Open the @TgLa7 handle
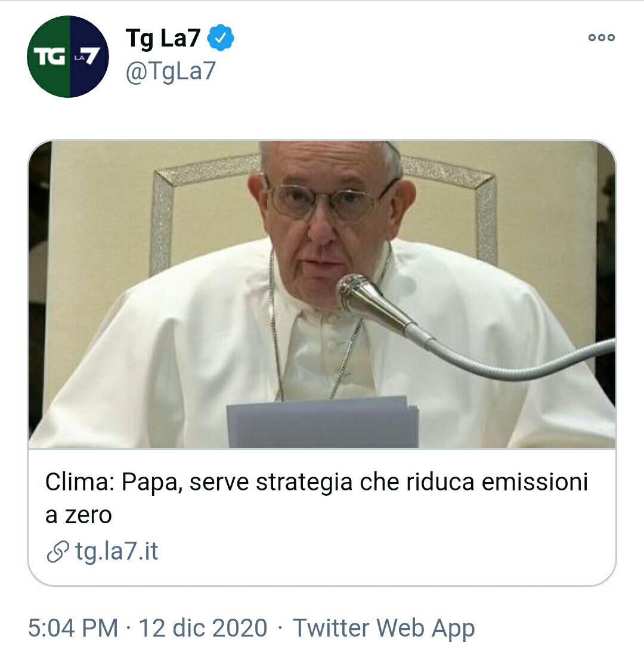644x667 pixels. (x=170, y=71)
